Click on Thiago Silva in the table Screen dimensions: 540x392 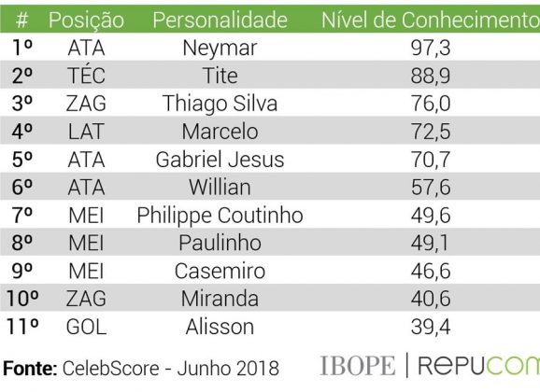coord(220,104)
